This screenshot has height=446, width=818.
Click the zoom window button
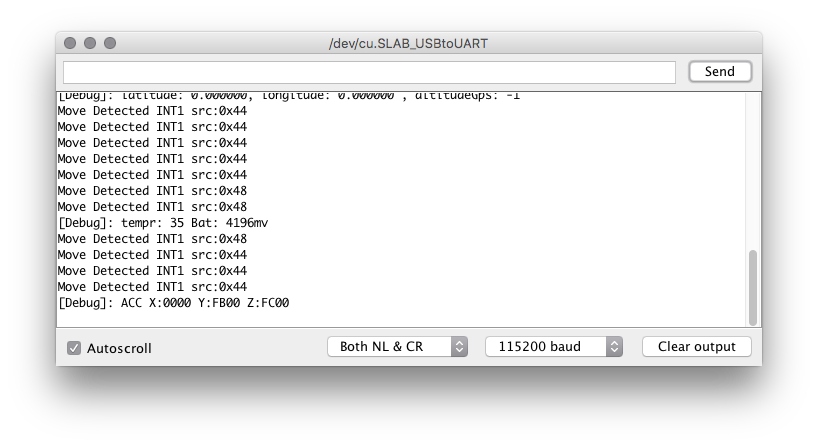(110, 43)
